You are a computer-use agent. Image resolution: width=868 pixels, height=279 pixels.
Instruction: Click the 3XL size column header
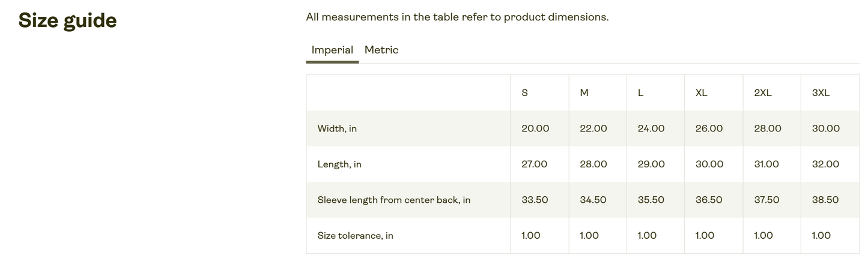821,93
